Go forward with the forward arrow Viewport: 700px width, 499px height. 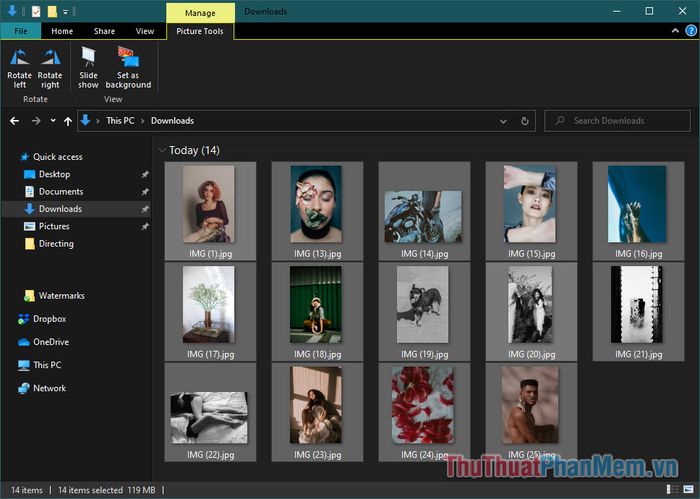(36, 121)
